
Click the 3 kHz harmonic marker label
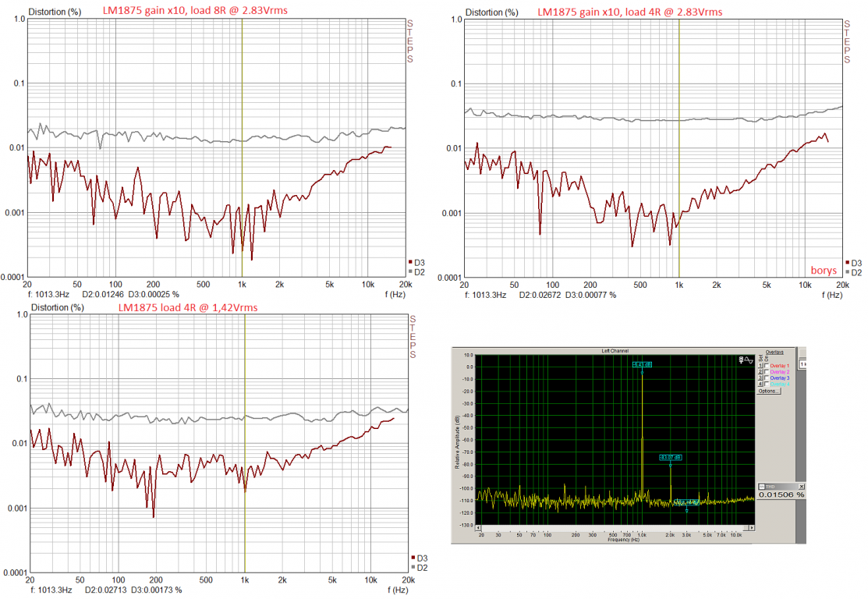pyautogui.click(x=687, y=502)
